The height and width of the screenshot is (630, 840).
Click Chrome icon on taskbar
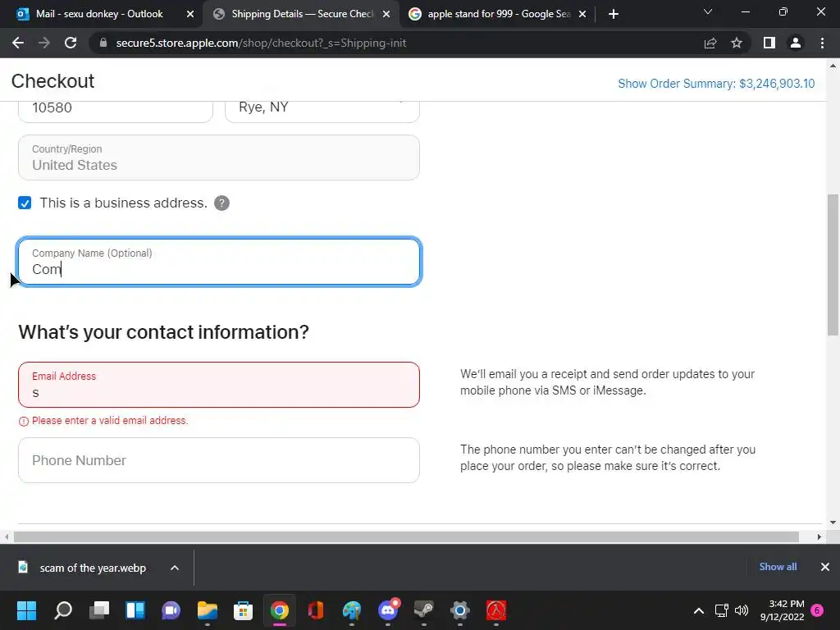pyautogui.click(x=280, y=610)
